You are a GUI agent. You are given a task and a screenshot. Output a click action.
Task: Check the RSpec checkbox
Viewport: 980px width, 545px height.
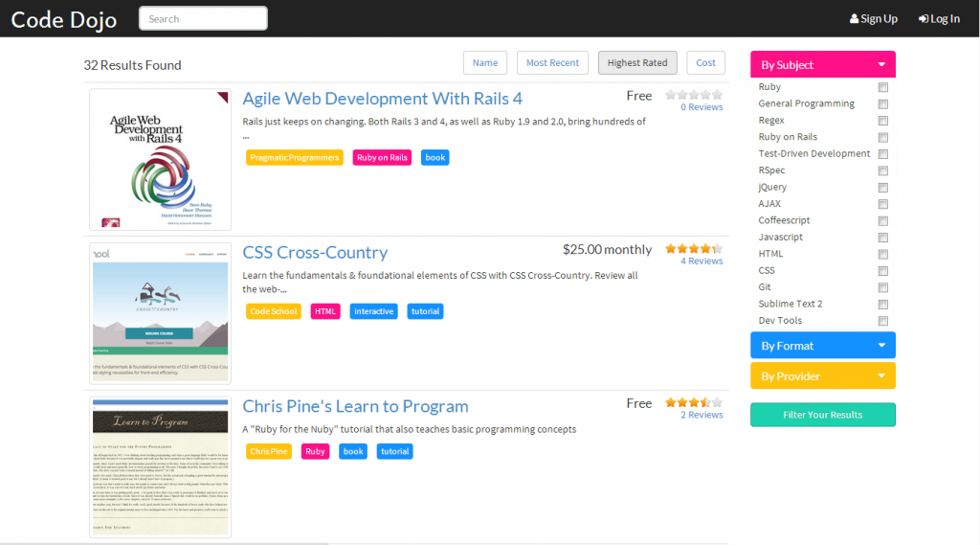click(x=883, y=170)
